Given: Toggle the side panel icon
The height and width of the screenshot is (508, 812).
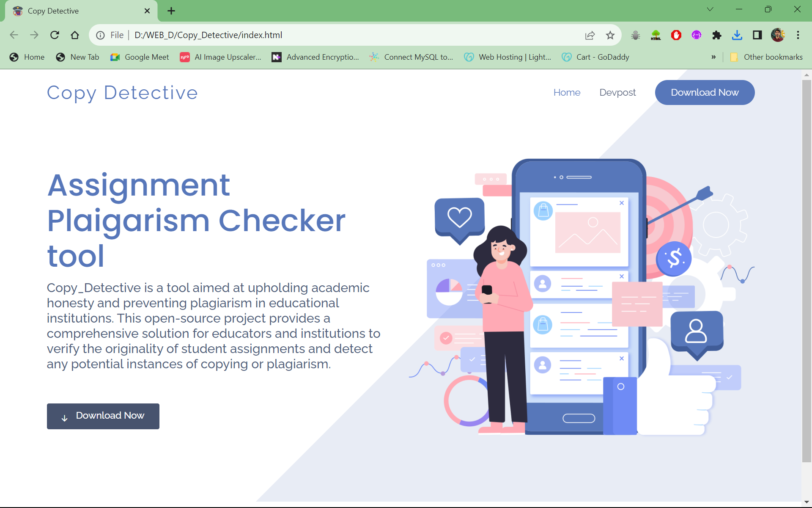Looking at the screenshot, I should click(757, 35).
